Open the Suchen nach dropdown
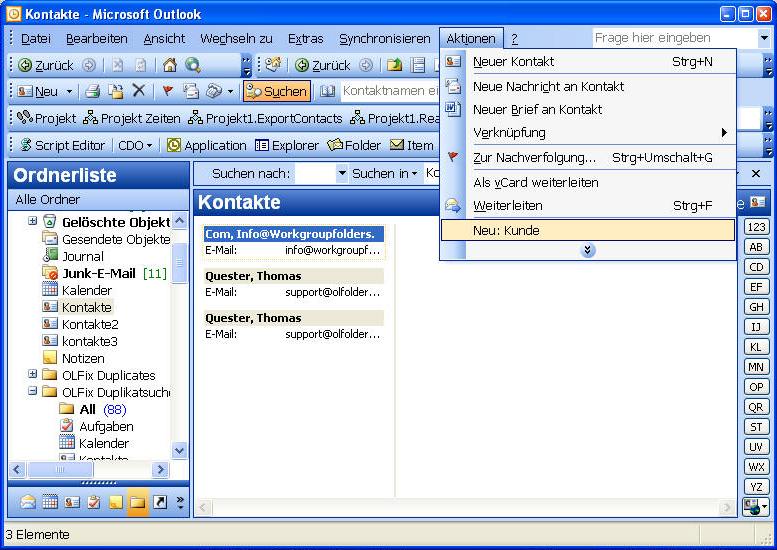Image resolution: width=777 pixels, height=550 pixels. point(342,173)
